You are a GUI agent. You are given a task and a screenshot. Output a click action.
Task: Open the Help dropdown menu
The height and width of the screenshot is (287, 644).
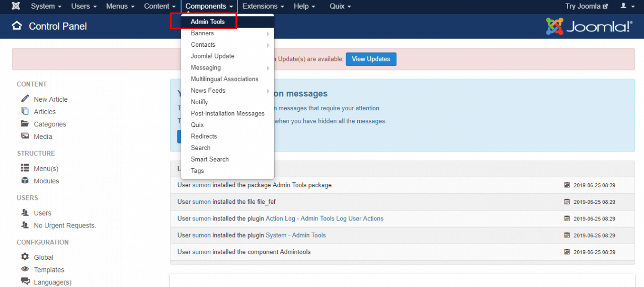pyautogui.click(x=304, y=6)
